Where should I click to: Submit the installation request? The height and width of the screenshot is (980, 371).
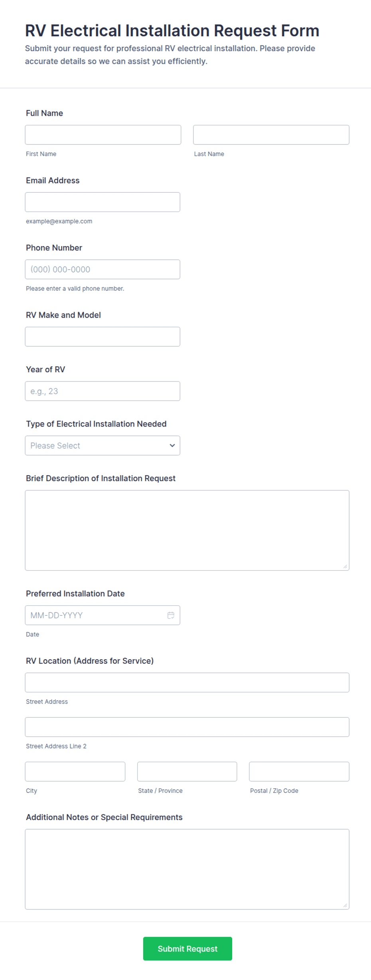(x=187, y=948)
